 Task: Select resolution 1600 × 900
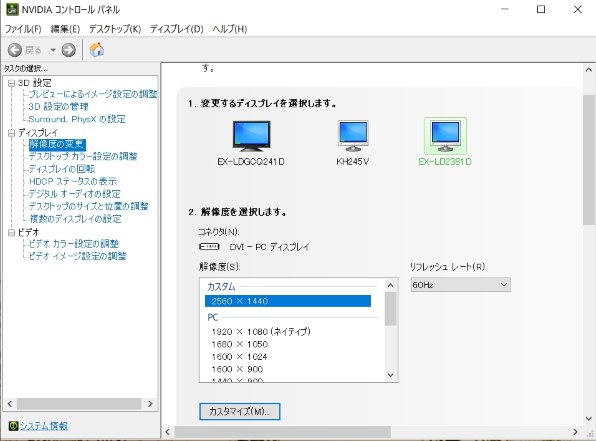[x=237, y=369]
